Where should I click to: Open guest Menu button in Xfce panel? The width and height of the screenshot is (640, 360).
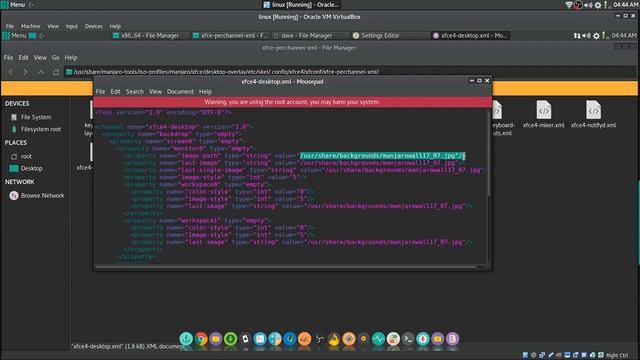tap(15, 36)
